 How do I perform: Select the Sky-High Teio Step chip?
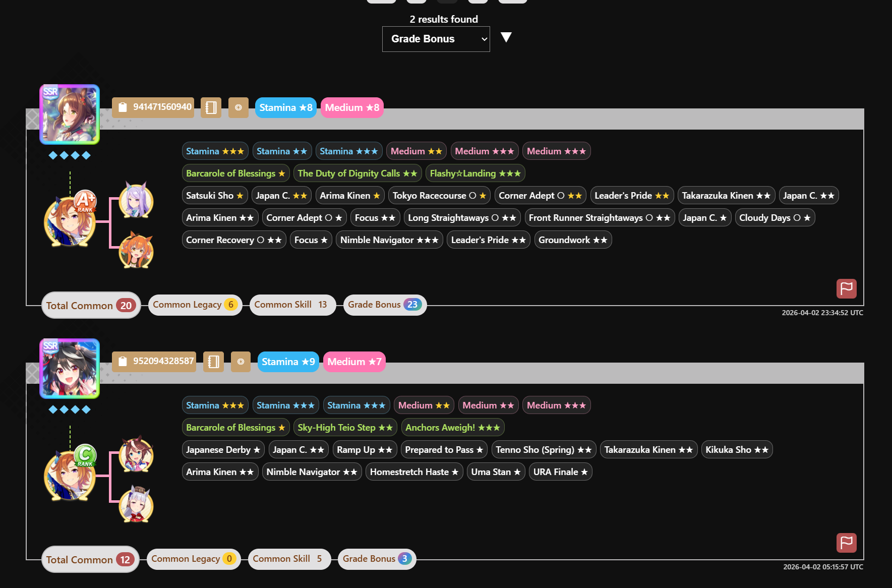tap(345, 428)
